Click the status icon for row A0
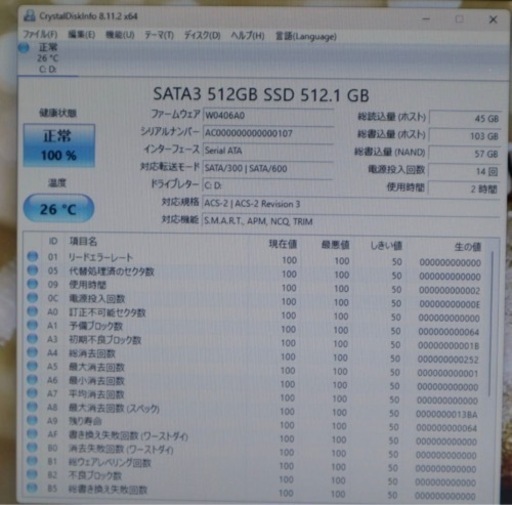The width and height of the screenshot is (512, 505). tap(32, 311)
